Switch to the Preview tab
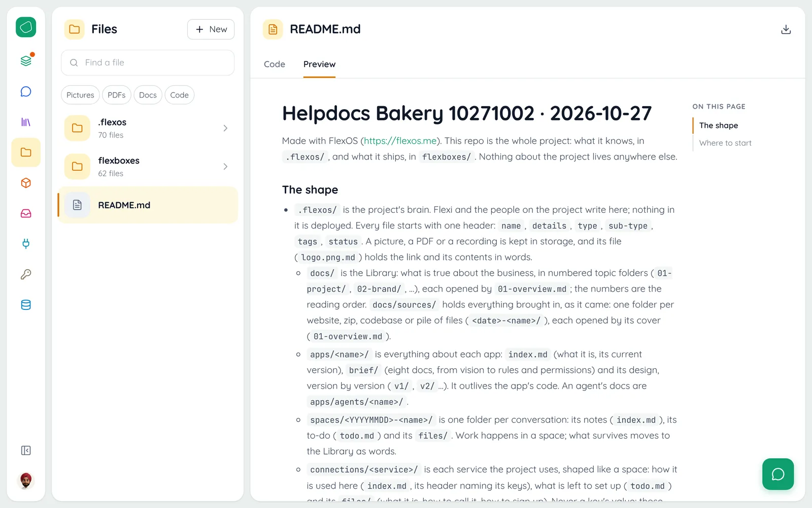The height and width of the screenshot is (508, 812). click(319, 64)
